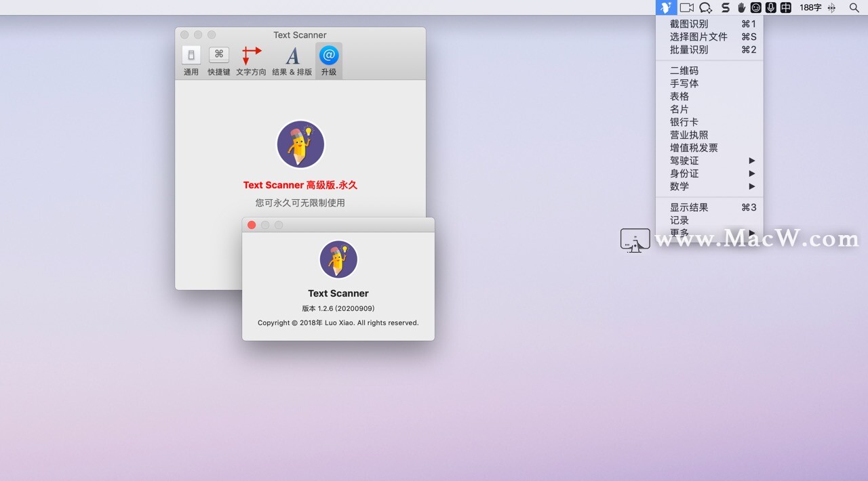Click the Text Scanner menu bar icon

(x=667, y=7)
